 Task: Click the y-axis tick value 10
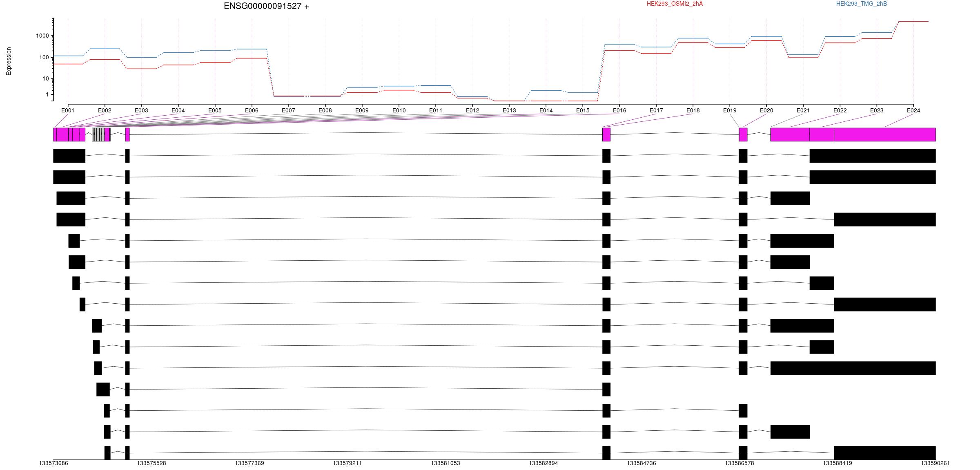click(45, 78)
